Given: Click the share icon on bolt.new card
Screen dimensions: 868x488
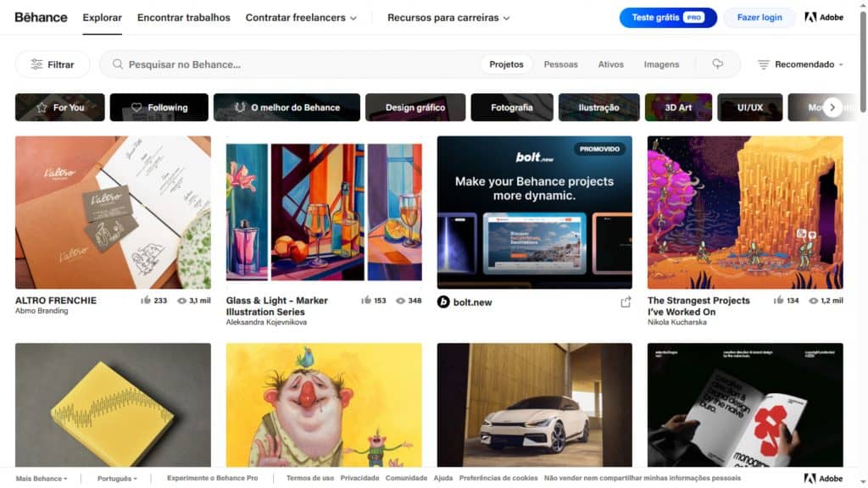Looking at the screenshot, I should (626, 302).
